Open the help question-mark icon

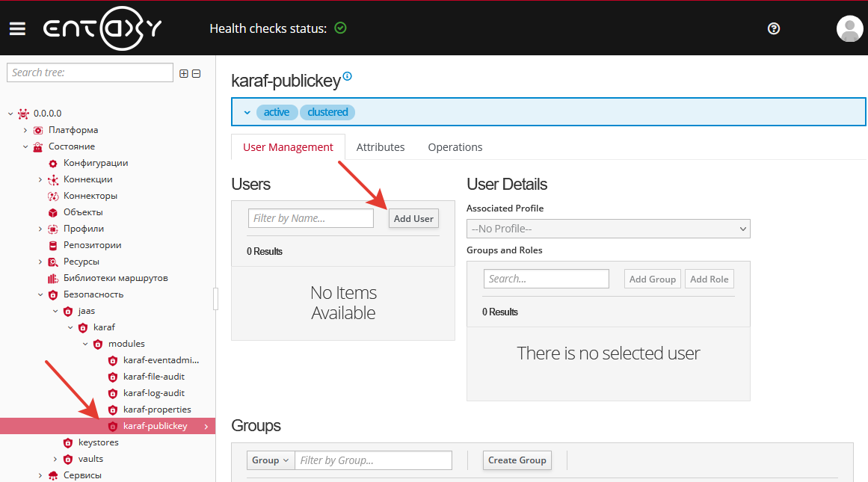(774, 28)
